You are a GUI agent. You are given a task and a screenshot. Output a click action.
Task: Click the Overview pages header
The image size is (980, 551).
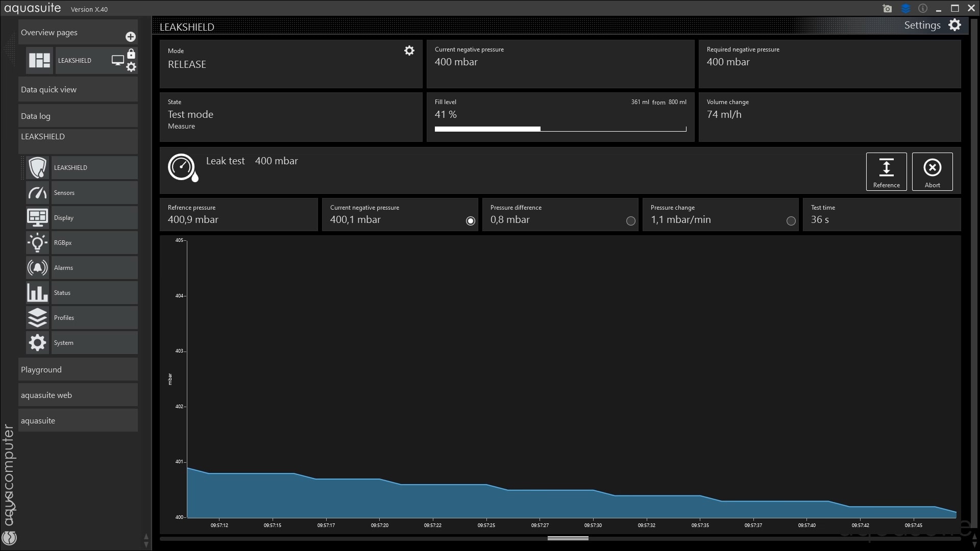[78, 32]
